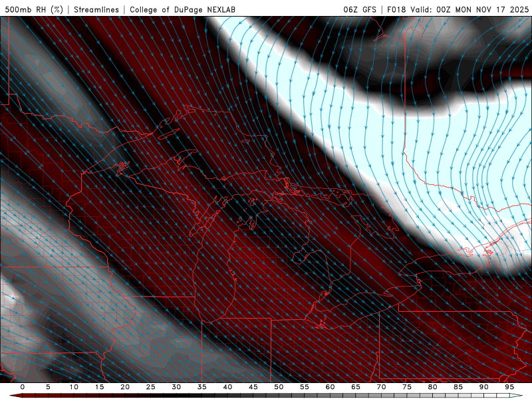Click the 30 label on the RH legend

pos(176,387)
